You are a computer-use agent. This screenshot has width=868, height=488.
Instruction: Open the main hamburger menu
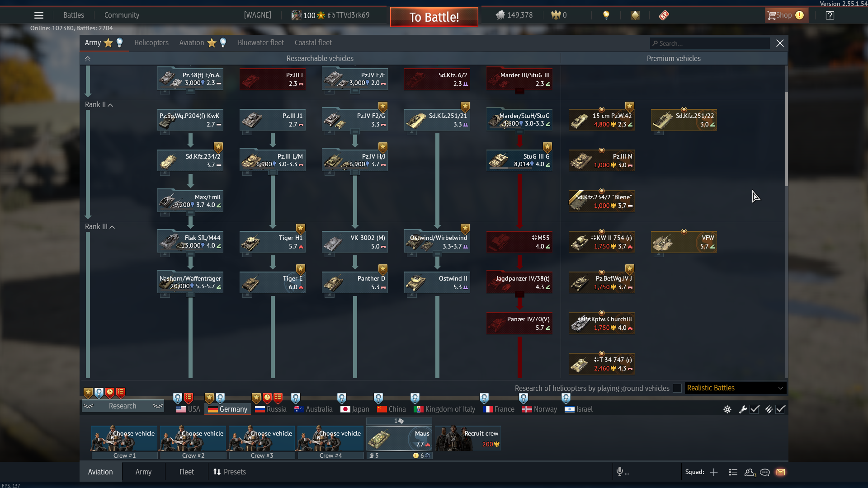click(39, 15)
